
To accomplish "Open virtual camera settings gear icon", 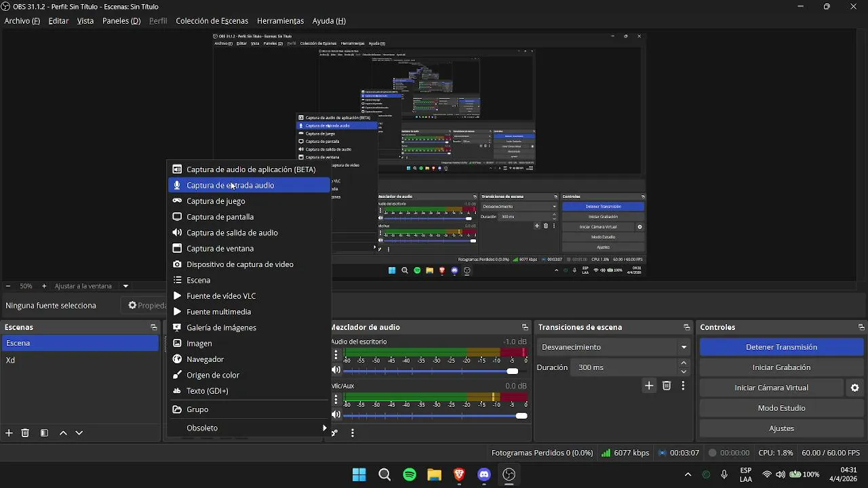I will 855,388.
